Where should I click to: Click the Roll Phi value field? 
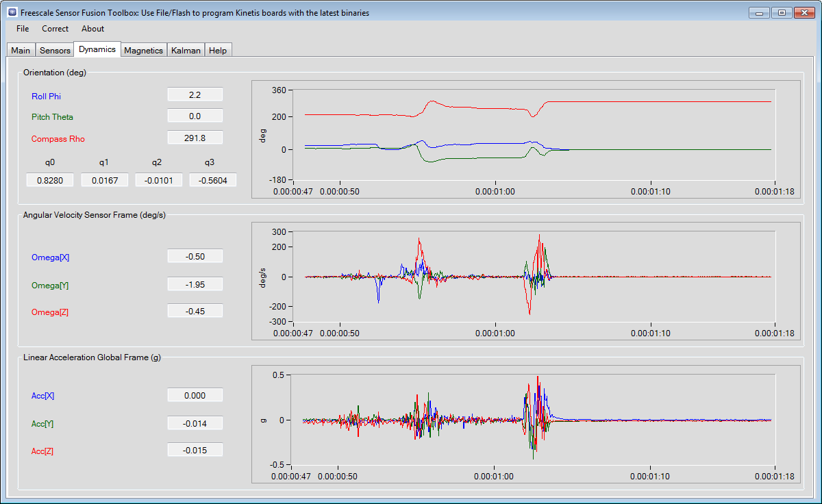[x=195, y=95]
